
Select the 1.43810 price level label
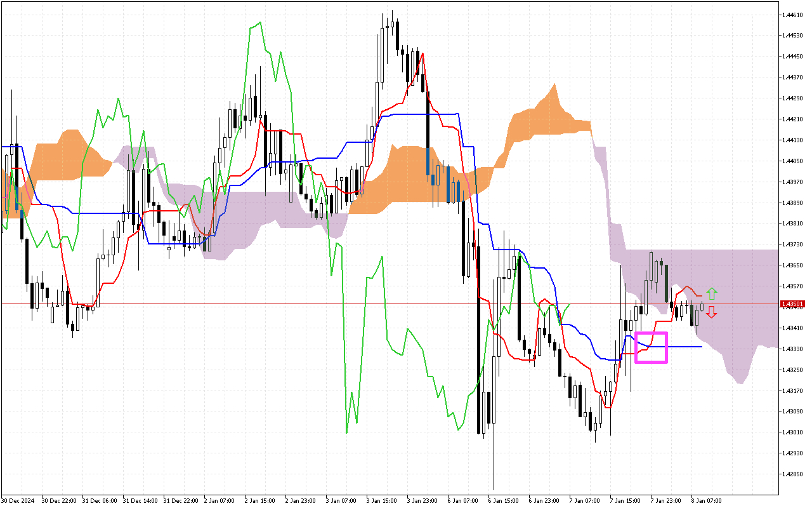point(793,224)
